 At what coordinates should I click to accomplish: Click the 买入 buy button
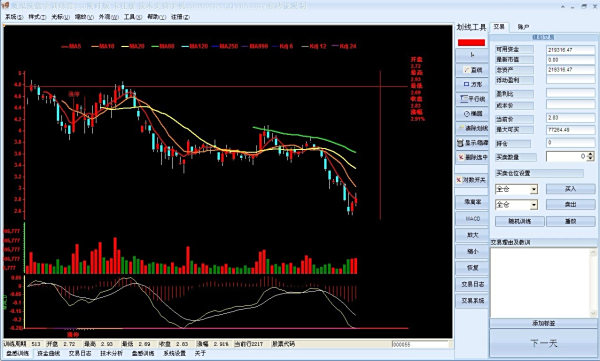point(570,189)
